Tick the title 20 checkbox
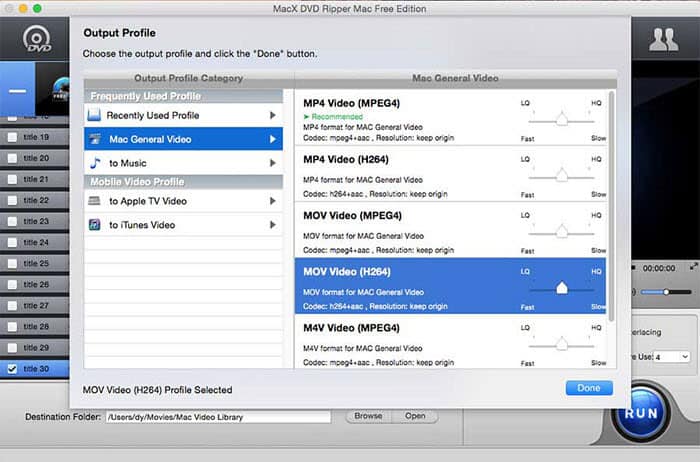 [12, 158]
